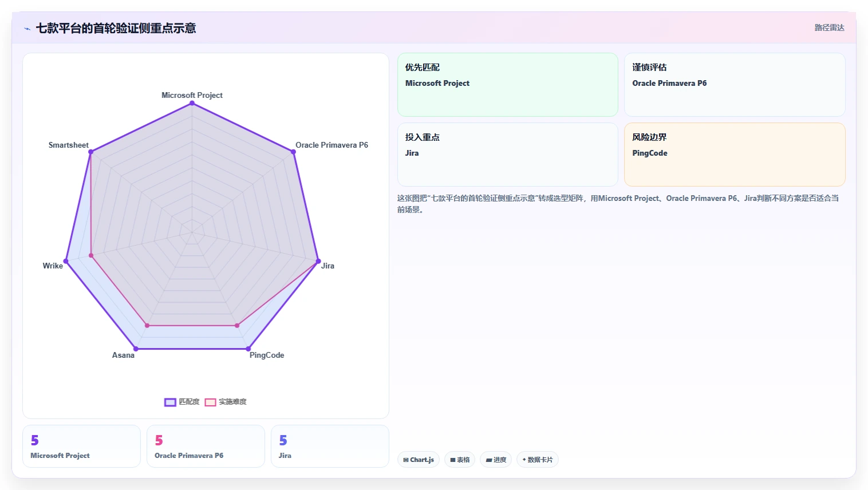The height and width of the screenshot is (490, 868).
Task: Click the pink PingCode difficulty data point
Action: coord(237,326)
